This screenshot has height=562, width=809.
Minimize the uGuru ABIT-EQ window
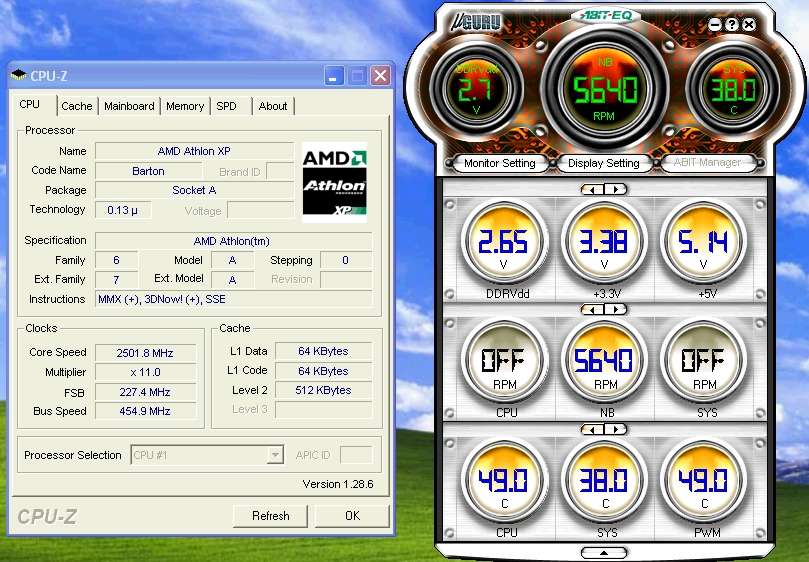click(x=715, y=24)
